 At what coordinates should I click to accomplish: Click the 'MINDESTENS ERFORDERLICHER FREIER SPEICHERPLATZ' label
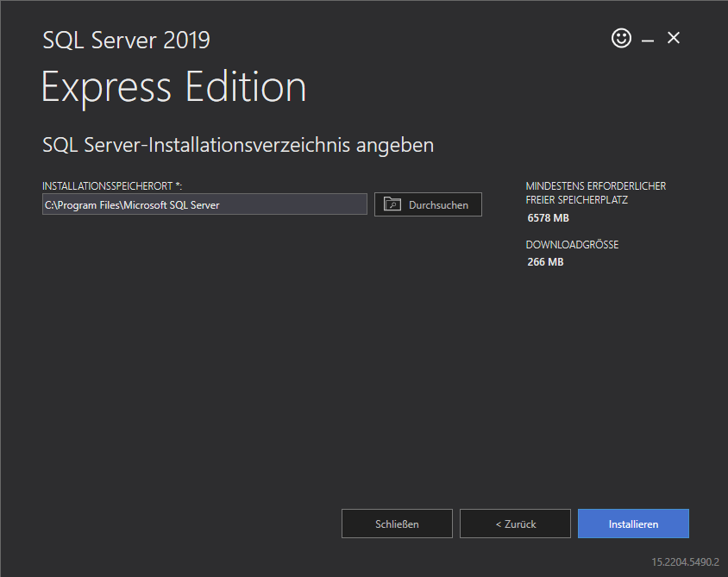596,192
